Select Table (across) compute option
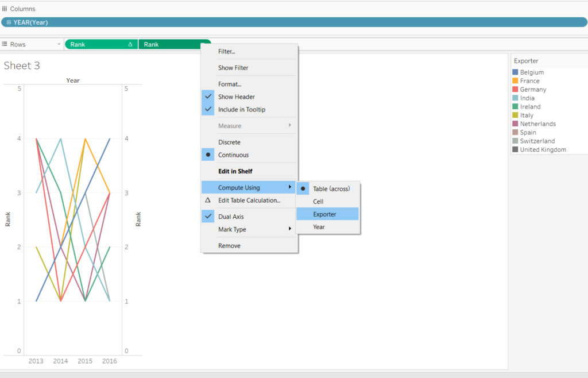The image size is (588, 378). coord(331,188)
